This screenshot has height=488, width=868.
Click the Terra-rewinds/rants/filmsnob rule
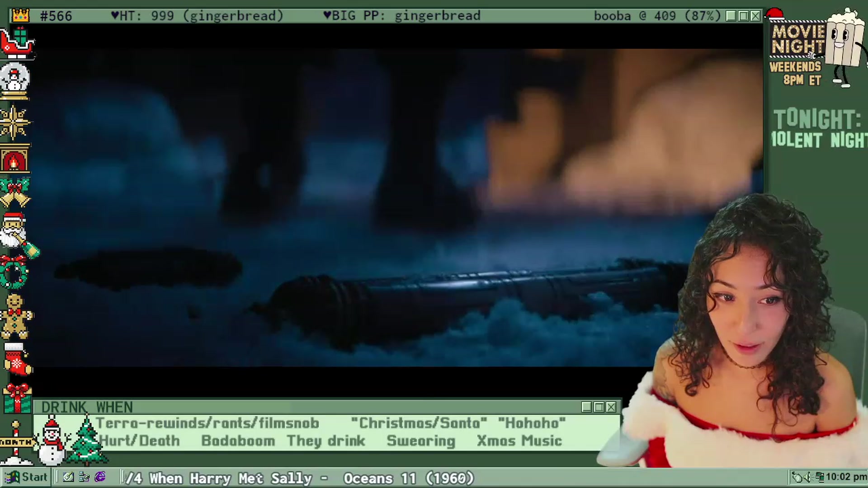click(x=208, y=423)
